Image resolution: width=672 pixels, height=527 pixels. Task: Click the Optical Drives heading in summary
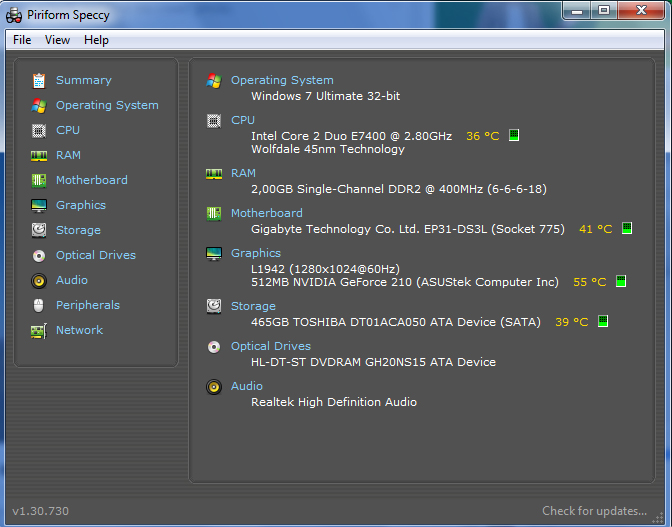[x=271, y=346]
